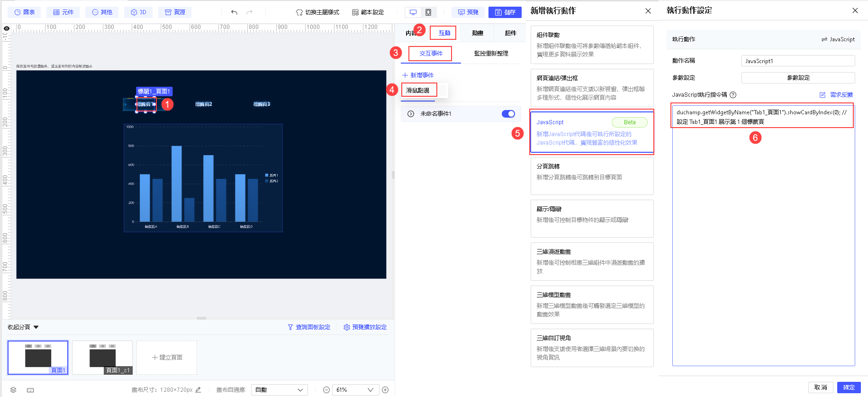Click 新增事件 to add event
Viewport: 868px width, 397px height.
click(x=418, y=75)
